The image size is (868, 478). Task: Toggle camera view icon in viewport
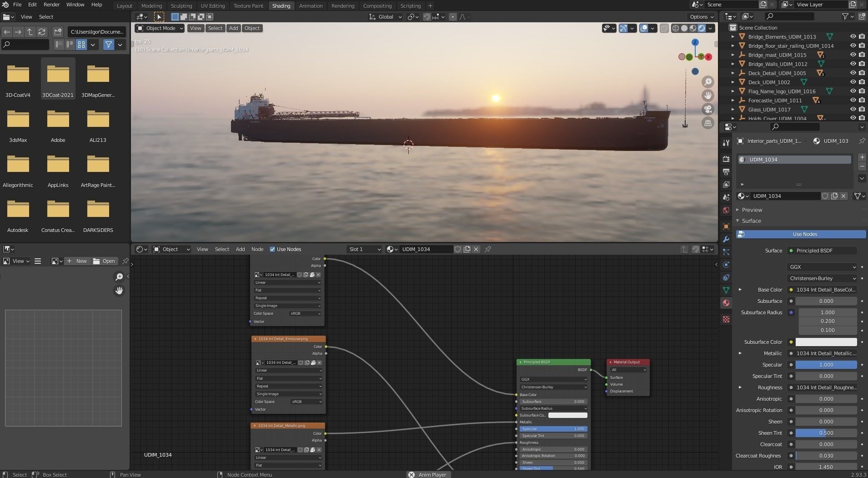click(x=707, y=109)
